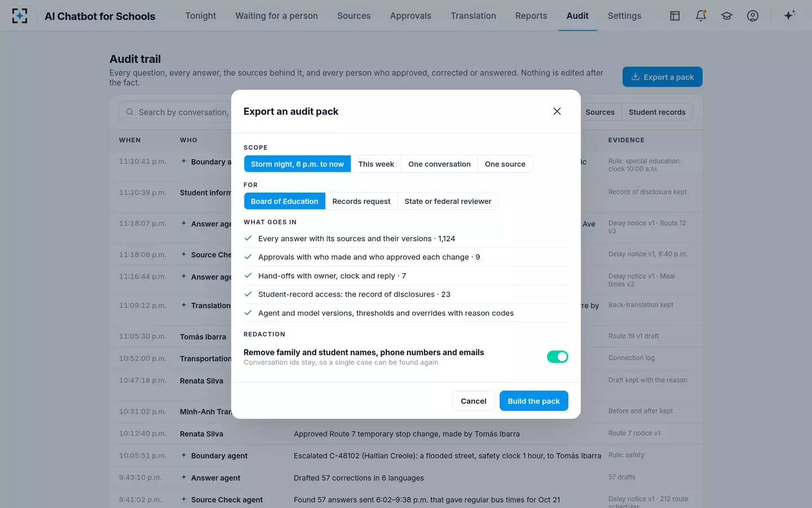Click checkmark for Agent and model versions
The width and height of the screenshot is (812, 508).
(248, 313)
